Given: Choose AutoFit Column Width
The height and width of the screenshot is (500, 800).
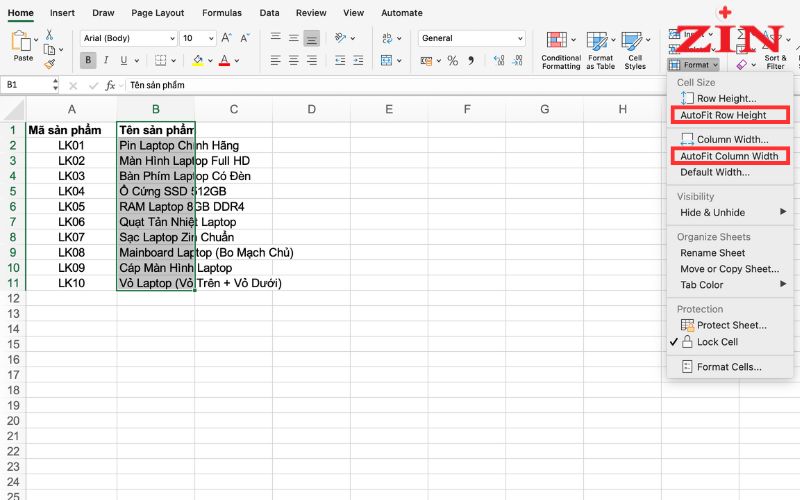Looking at the screenshot, I should click(x=730, y=156).
